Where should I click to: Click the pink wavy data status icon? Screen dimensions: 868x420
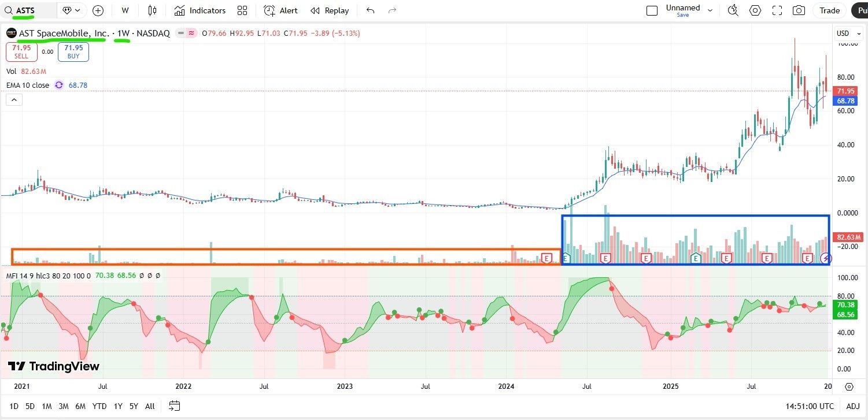click(191, 34)
